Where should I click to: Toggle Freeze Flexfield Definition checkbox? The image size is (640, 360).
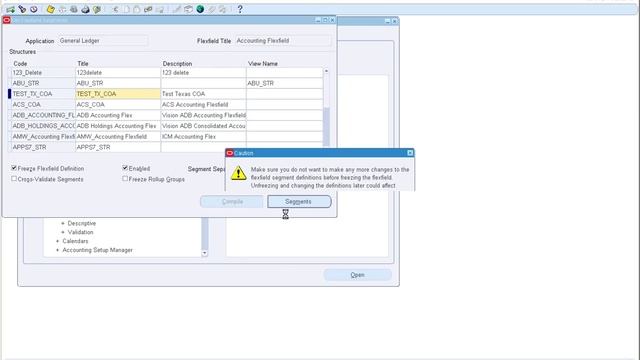pyautogui.click(x=14, y=168)
